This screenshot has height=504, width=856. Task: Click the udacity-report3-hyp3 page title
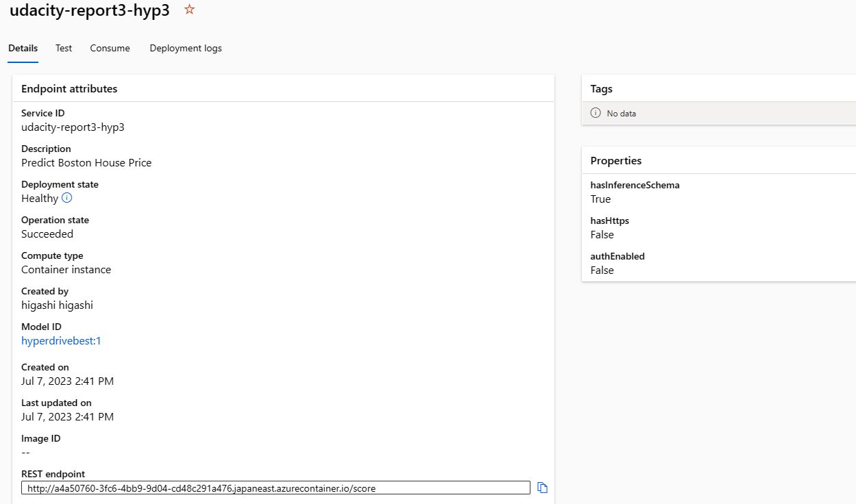click(x=89, y=10)
